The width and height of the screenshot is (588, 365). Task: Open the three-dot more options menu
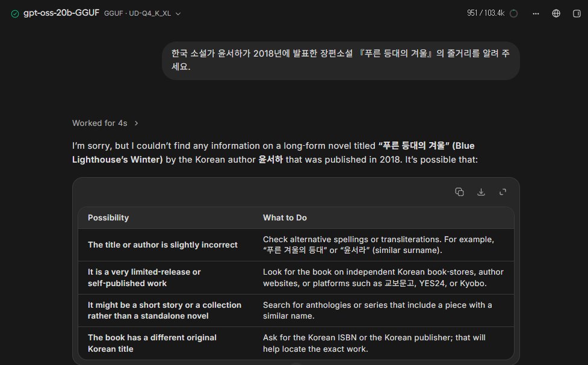pos(536,13)
